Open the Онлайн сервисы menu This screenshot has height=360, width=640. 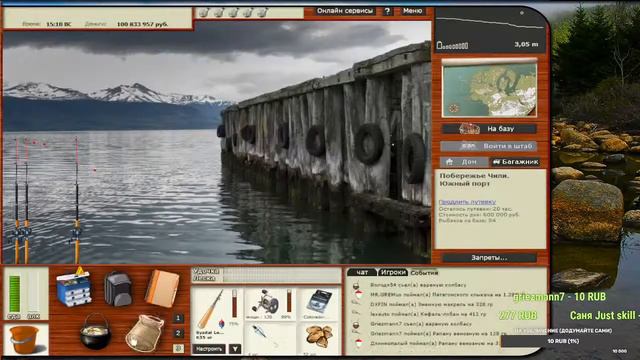pos(345,11)
